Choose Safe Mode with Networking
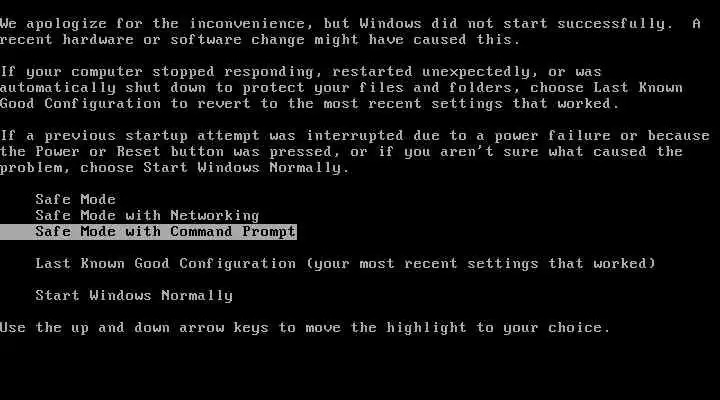 click(x=147, y=215)
